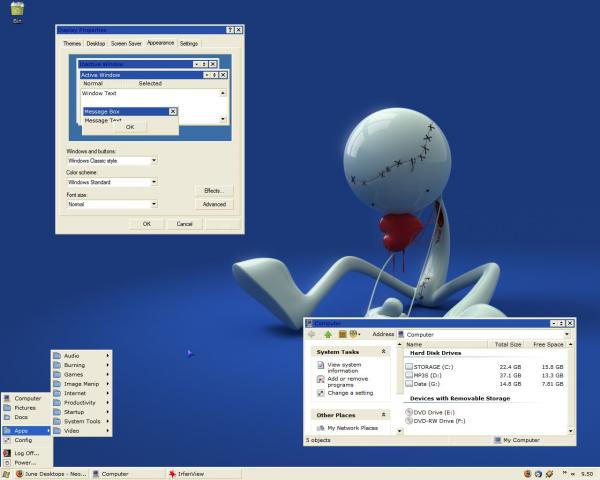Switch to the Desktop tab
The image size is (600, 480).
(x=96, y=44)
